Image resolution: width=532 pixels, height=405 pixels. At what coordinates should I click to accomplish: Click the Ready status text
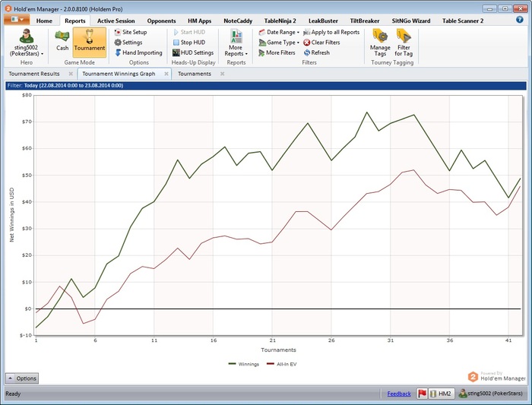pyautogui.click(x=13, y=394)
